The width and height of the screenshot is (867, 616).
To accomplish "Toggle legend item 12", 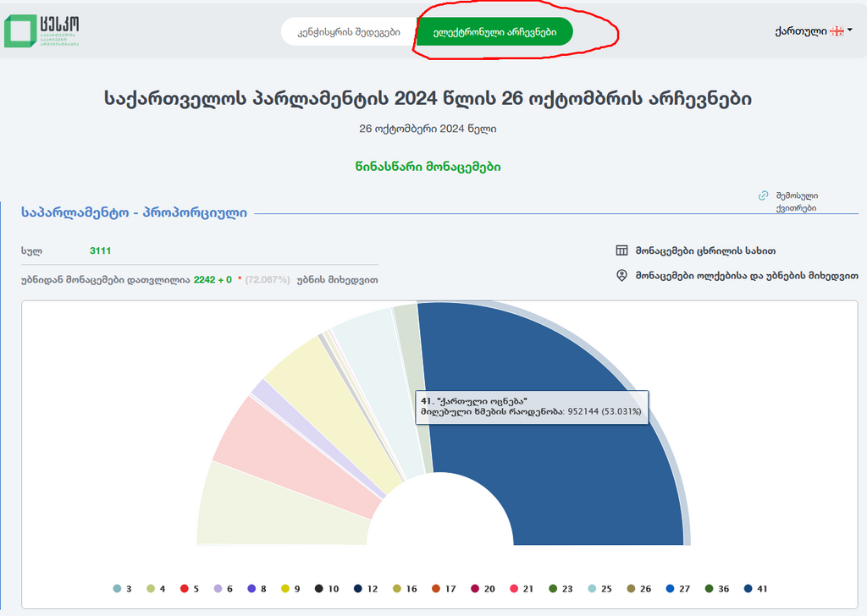I will point(366,588).
